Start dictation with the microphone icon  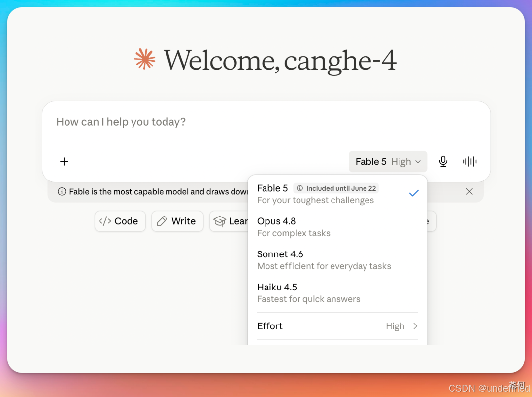443,161
